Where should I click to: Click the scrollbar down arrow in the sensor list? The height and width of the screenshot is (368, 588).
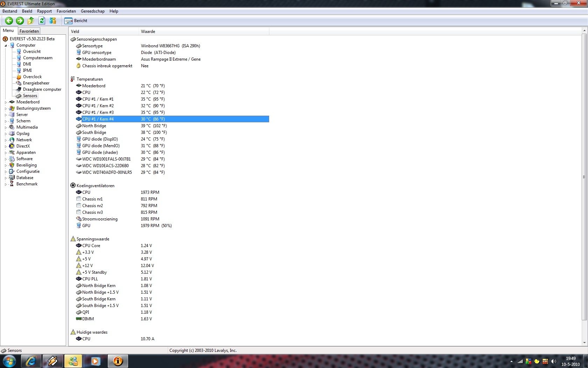(x=584, y=343)
